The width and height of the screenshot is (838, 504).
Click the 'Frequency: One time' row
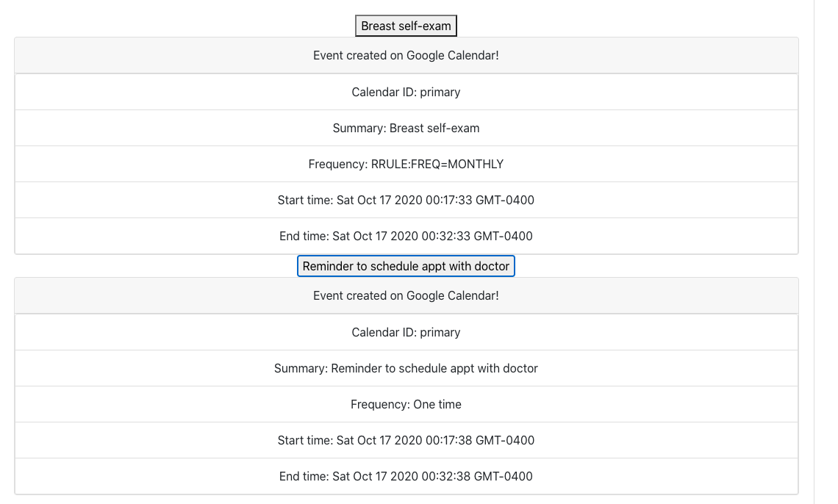click(x=406, y=404)
